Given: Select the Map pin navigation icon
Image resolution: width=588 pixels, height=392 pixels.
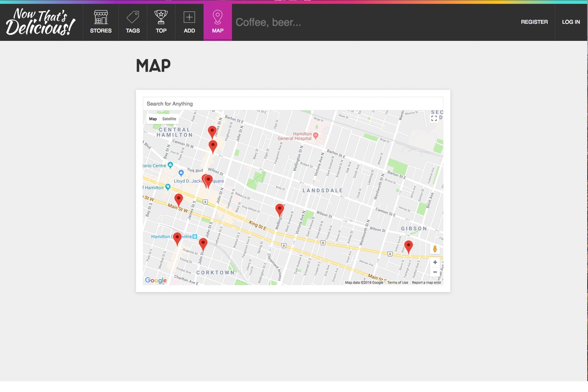Looking at the screenshot, I should pos(218,18).
